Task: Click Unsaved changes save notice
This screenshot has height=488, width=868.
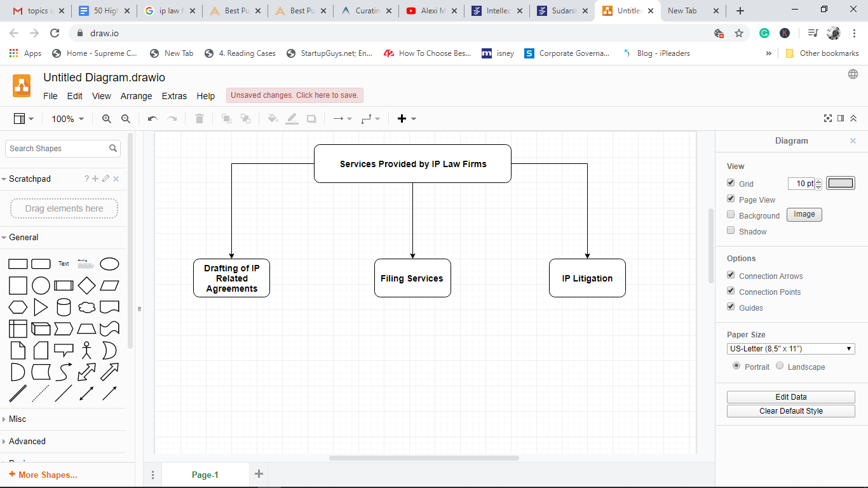Action: pyautogui.click(x=294, y=95)
